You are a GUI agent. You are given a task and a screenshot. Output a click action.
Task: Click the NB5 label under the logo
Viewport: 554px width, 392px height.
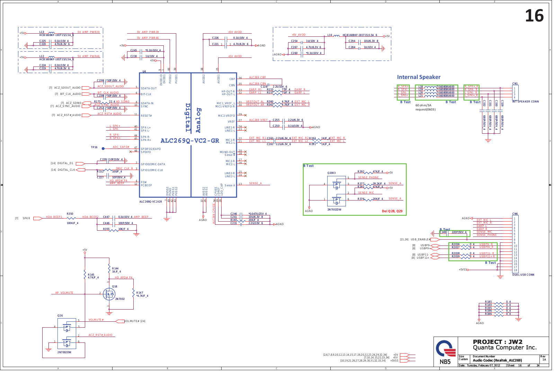pyautogui.click(x=445, y=362)
